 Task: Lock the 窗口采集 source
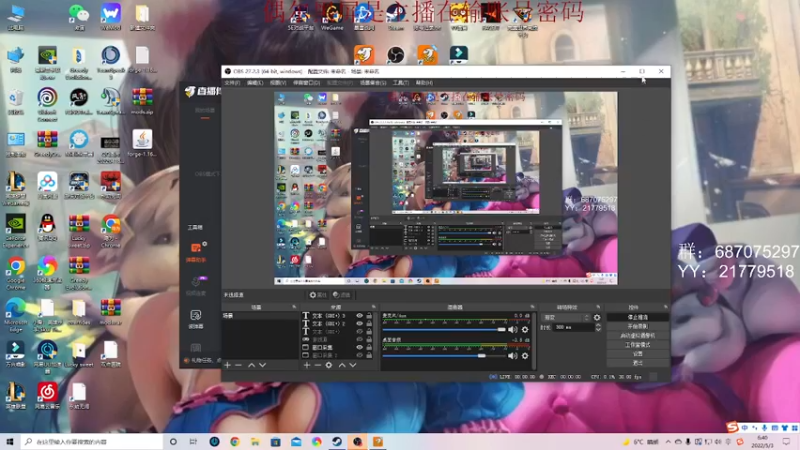click(369, 347)
